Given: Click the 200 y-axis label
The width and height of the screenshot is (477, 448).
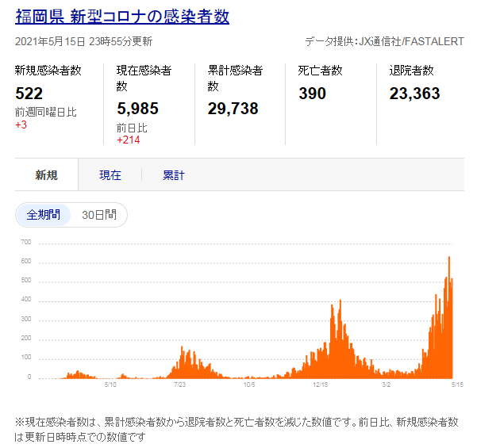Looking at the screenshot, I should tap(26, 338).
